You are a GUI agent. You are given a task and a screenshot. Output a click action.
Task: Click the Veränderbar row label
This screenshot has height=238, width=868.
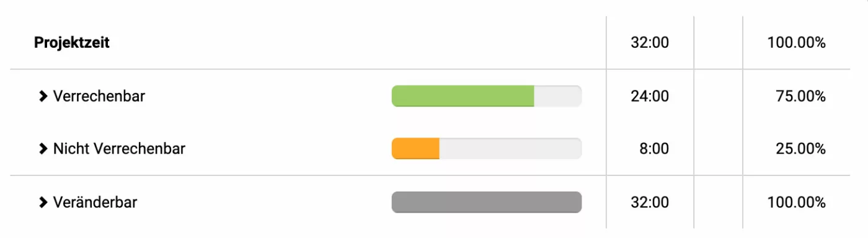click(x=95, y=202)
